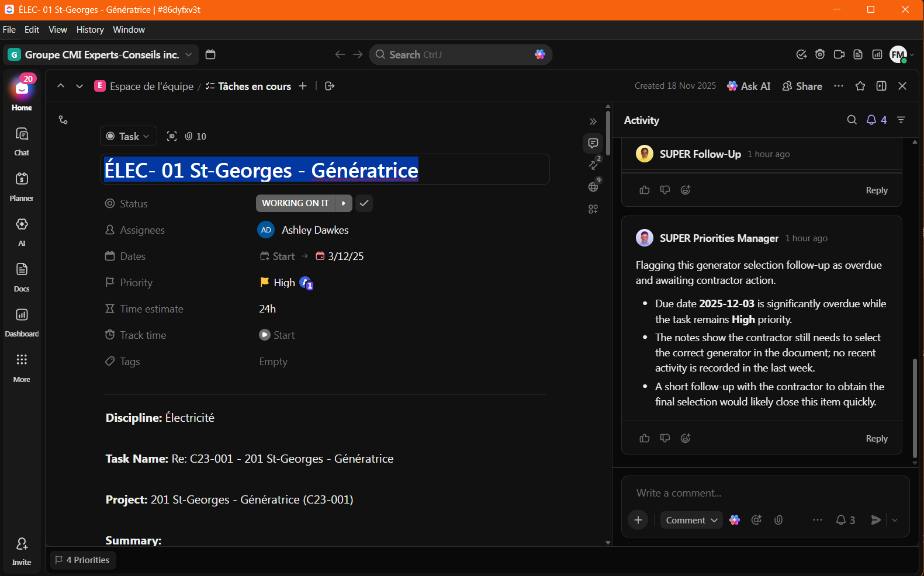Open the calendar icon beside workspace name
Image resolution: width=924 pixels, height=576 pixels.
pos(210,55)
